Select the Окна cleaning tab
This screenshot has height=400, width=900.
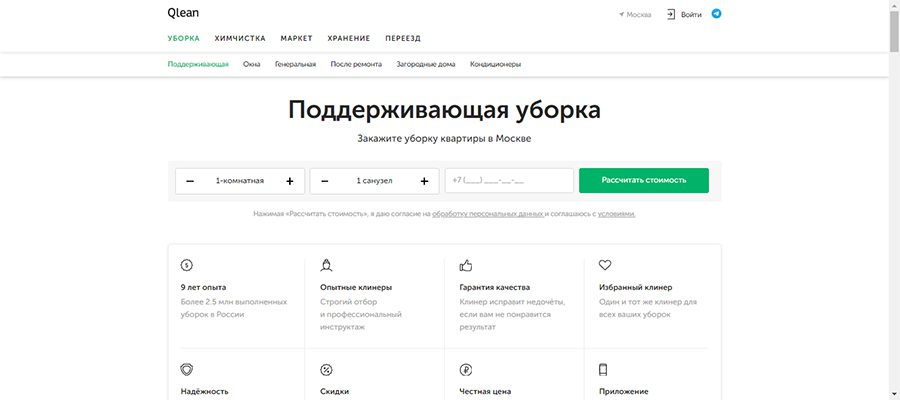pyautogui.click(x=251, y=64)
